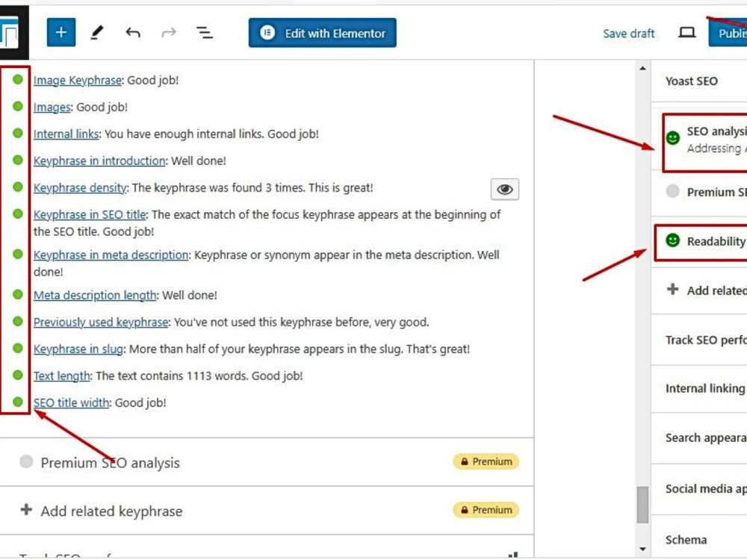Click the green smiley beside Readability
This screenshot has width=747, height=560.
pyautogui.click(x=673, y=240)
